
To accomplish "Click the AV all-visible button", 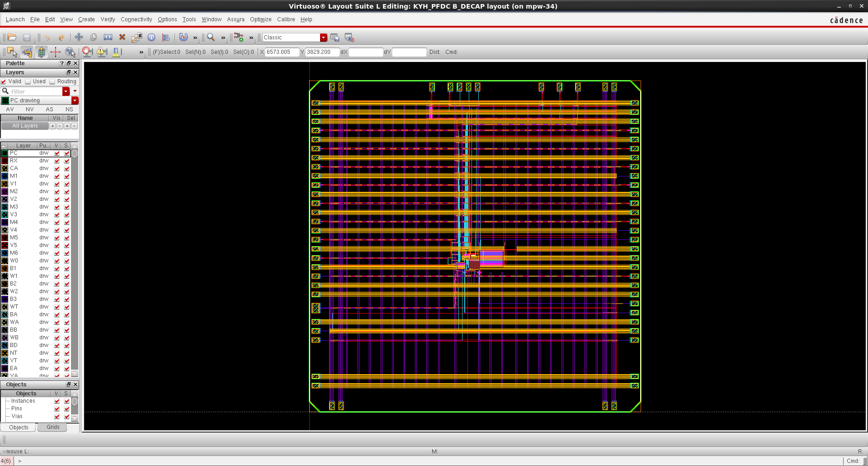I will coord(10,109).
